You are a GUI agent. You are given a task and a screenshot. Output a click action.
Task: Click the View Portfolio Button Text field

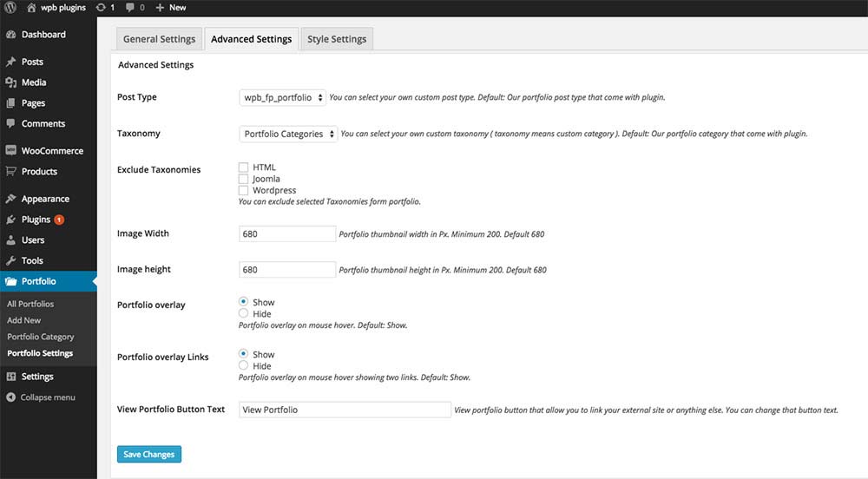[x=345, y=410]
